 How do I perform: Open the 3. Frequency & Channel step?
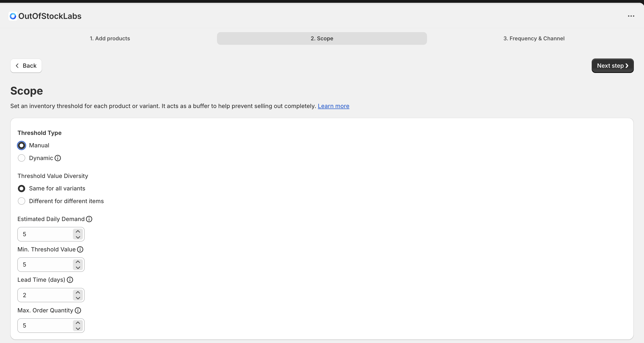[x=534, y=39]
